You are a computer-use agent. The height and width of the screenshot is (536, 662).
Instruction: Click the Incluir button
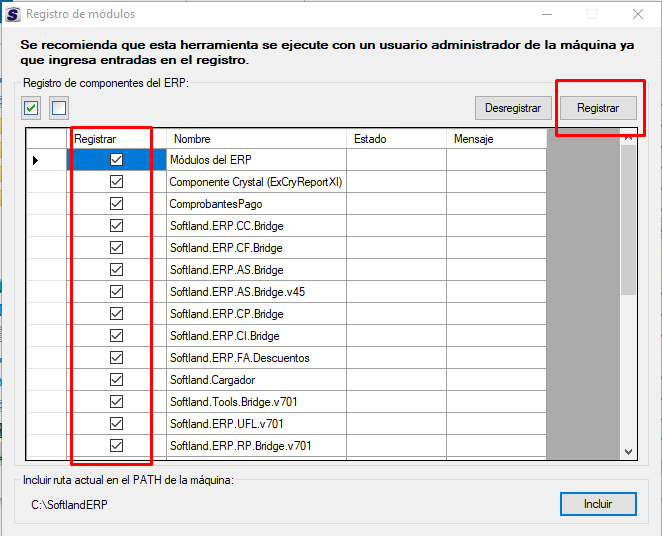tap(598, 504)
